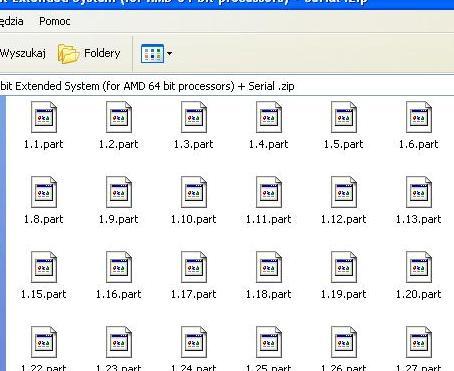Image resolution: width=454 pixels, height=371 pixels.
Task: Select the 1.23.part file icon
Action: coord(119,342)
